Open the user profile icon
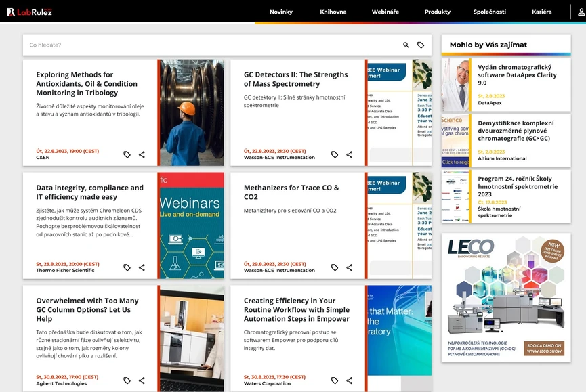The image size is (586, 392). pos(579,12)
